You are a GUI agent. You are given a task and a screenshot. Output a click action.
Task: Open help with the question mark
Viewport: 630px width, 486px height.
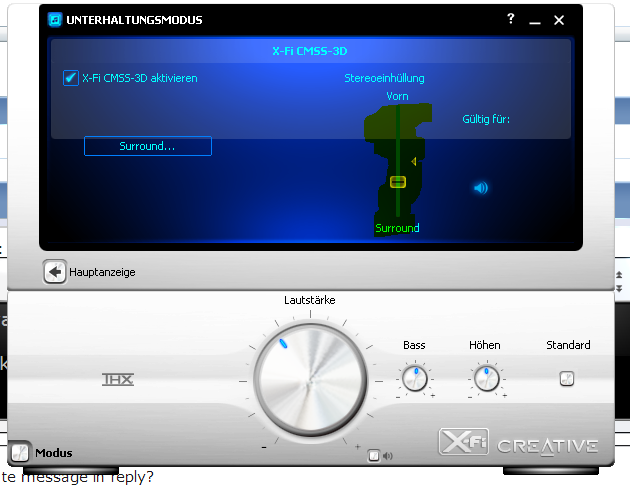(x=510, y=18)
